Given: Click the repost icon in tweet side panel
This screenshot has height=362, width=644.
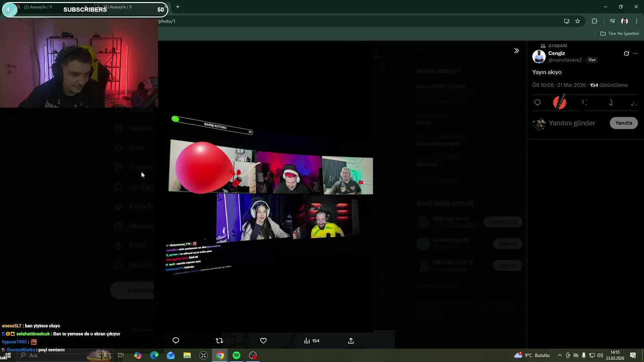Looking at the screenshot, I should click(585, 103).
